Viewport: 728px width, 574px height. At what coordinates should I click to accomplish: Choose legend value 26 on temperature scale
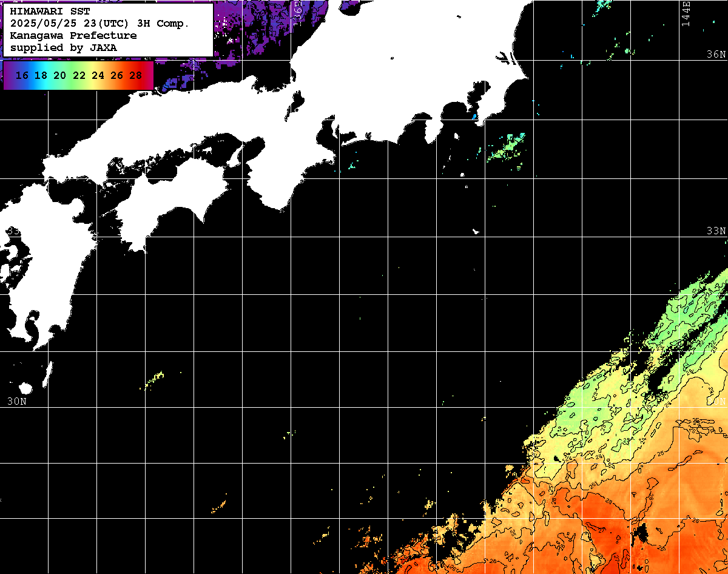(116, 76)
